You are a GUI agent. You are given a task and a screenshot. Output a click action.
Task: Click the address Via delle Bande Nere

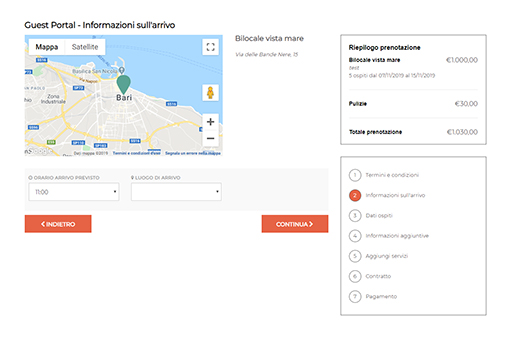(267, 54)
